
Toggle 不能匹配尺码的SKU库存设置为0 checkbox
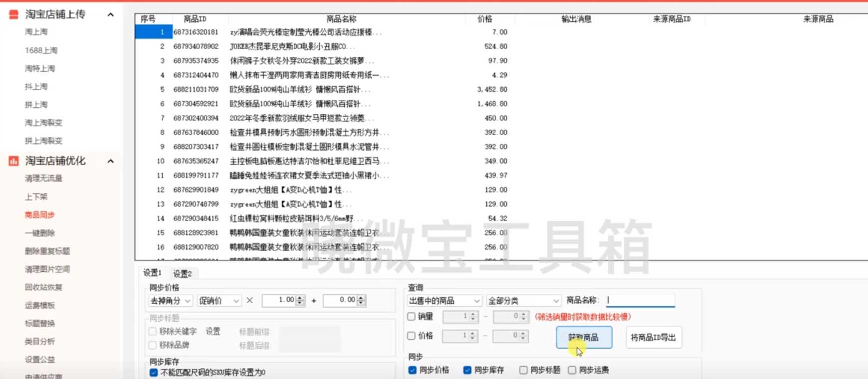(x=154, y=373)
